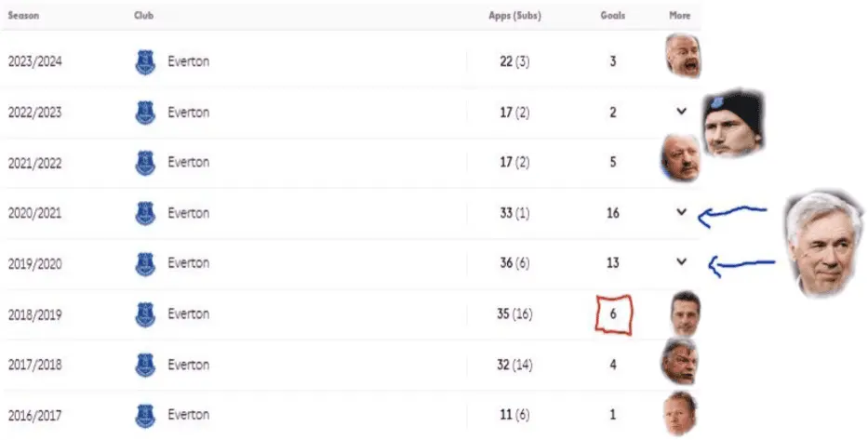The height and width of the screenshot is (440, 868).
Task: Select the Everton badge for season 2021/2022
Action: tap(145, 163)
